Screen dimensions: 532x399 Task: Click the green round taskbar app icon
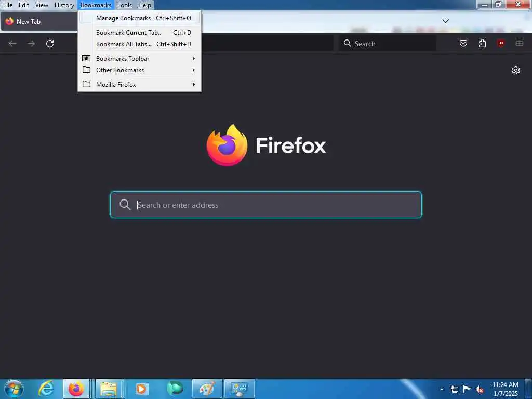click(175, 389)
